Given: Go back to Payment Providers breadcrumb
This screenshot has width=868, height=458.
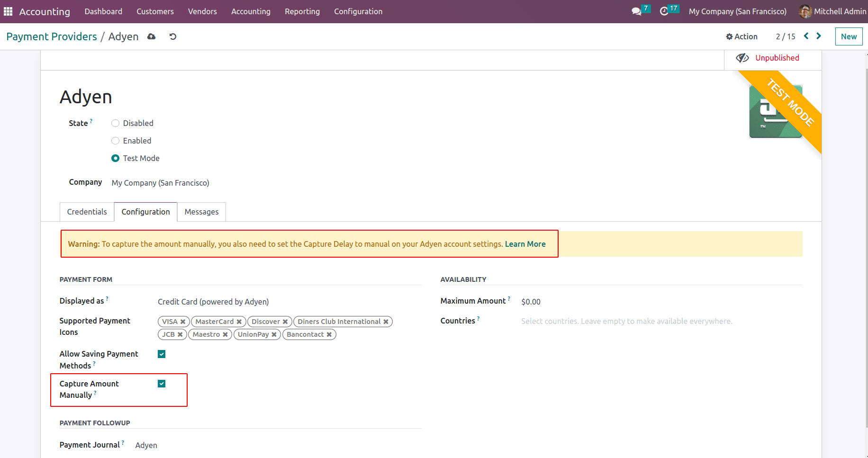Looking at the screenshot, I should 52,36.
